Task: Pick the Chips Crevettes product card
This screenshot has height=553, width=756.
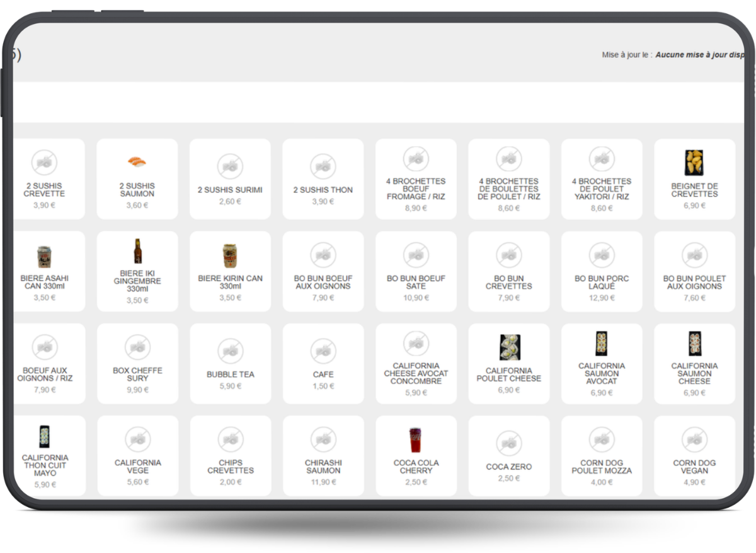Action: pyautogui.click(x=230, y=456)
